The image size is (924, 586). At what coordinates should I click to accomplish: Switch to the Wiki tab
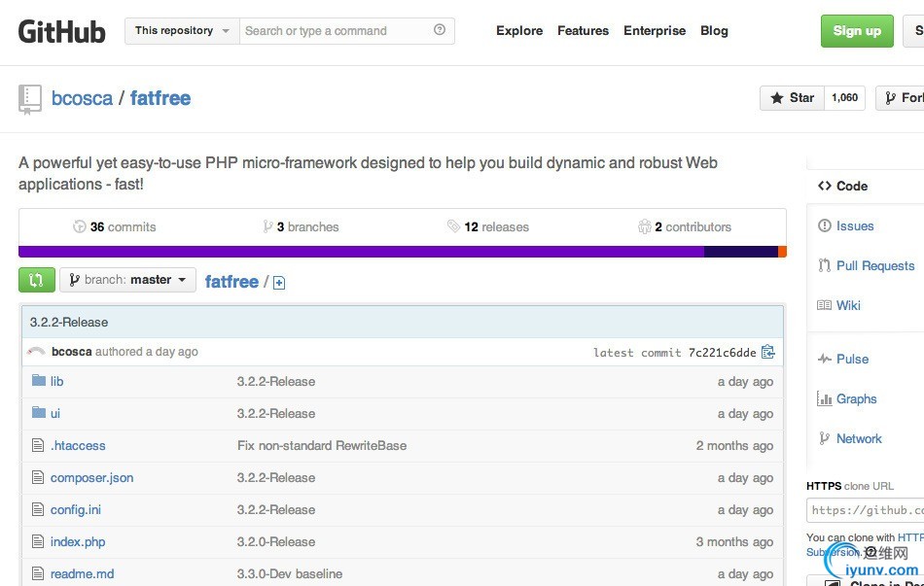(x=839, y=305)
